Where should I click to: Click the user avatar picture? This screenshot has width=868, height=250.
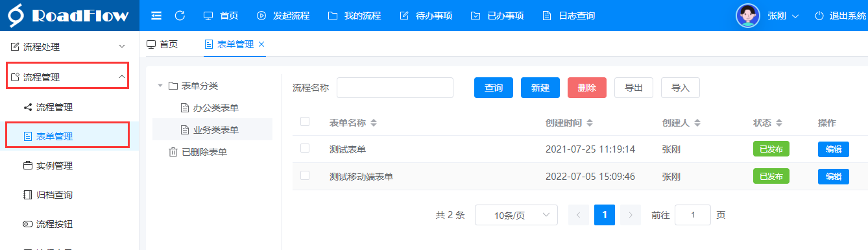[747, 16]
